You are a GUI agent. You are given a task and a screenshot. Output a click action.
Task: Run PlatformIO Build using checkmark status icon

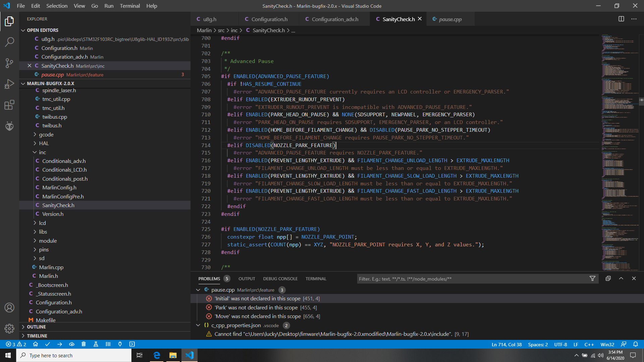click(48, 344)
